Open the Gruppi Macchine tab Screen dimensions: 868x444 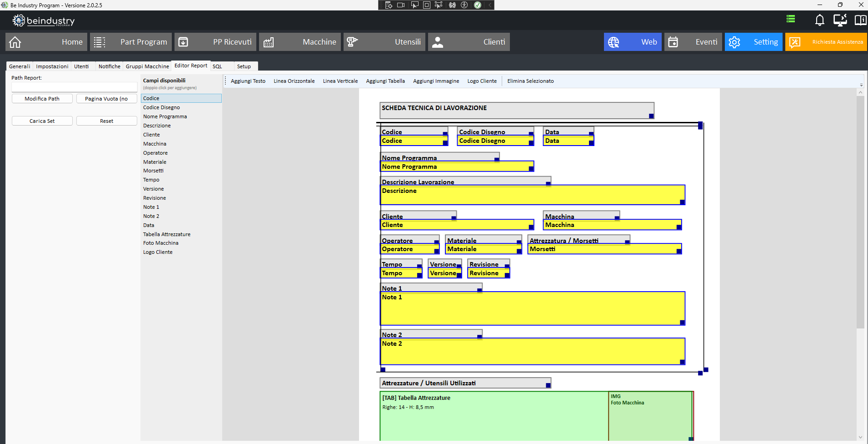coord(147,66)
